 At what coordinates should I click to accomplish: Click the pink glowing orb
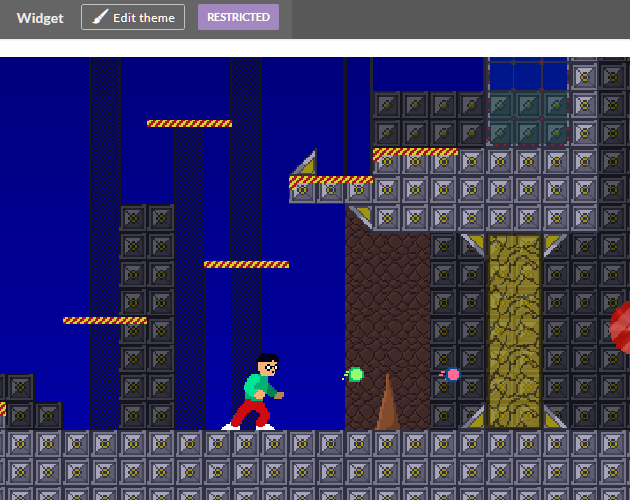coord(450,375)
